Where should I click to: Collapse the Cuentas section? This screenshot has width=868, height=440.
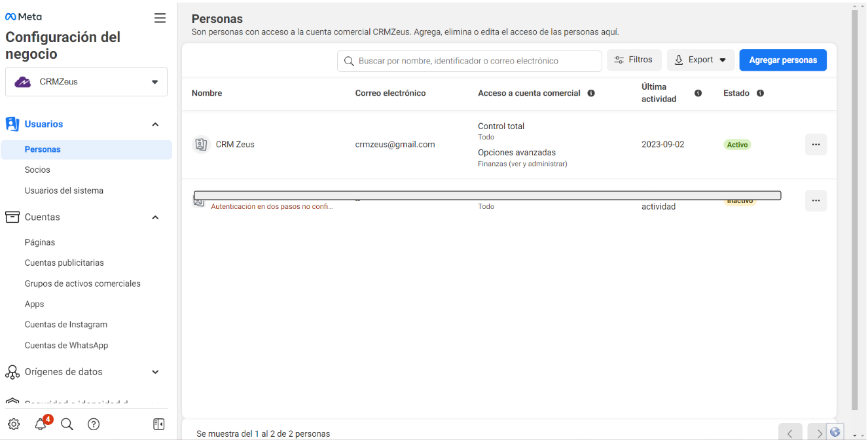(155, 217)
